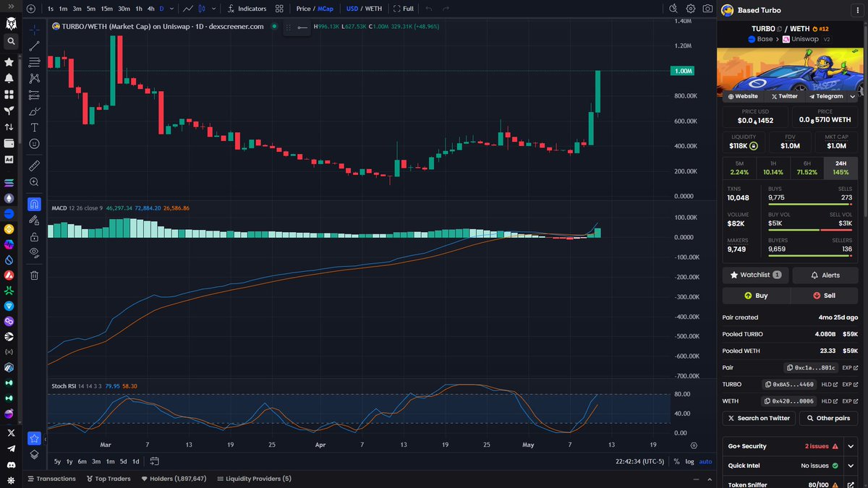Open the watchlist star in left sidebar
This screenshot has height=488, width=868.
click(x=9, y=62)
